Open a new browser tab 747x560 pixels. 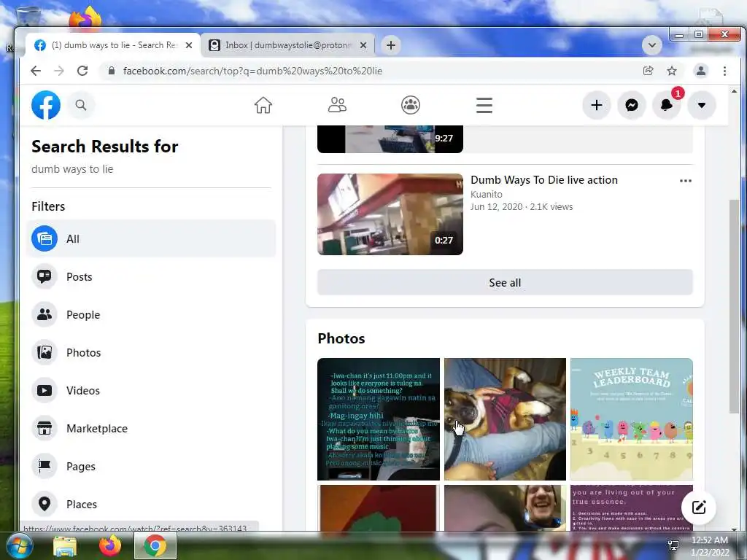pyautogui.click(x=391, y=45)
